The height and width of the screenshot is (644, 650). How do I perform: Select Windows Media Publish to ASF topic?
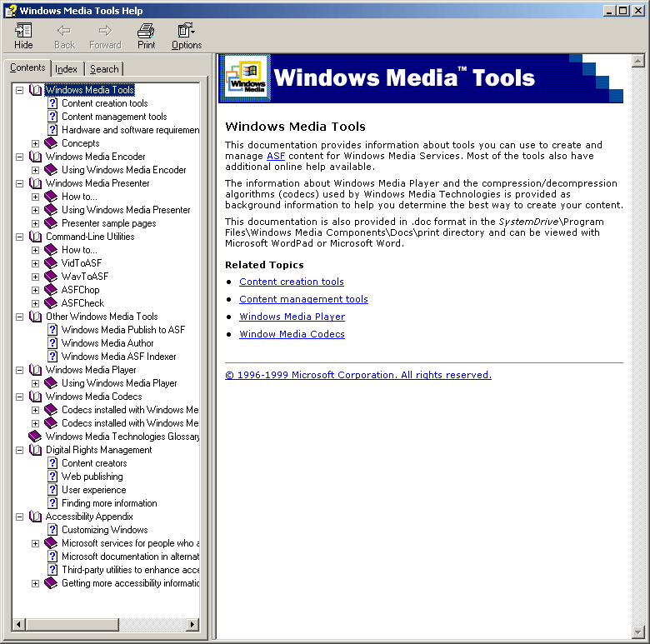click(123, 330)
